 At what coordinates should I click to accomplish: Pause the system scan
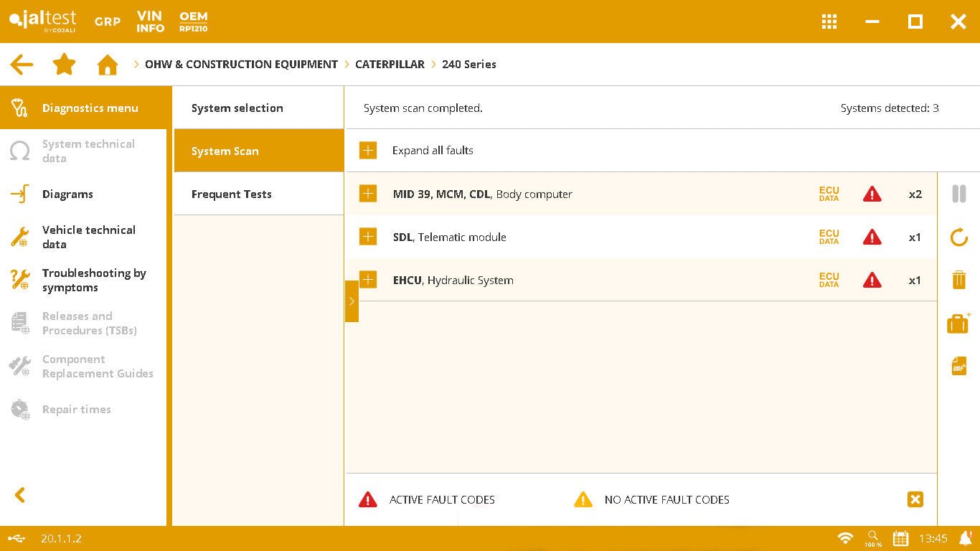click(959, 194)
